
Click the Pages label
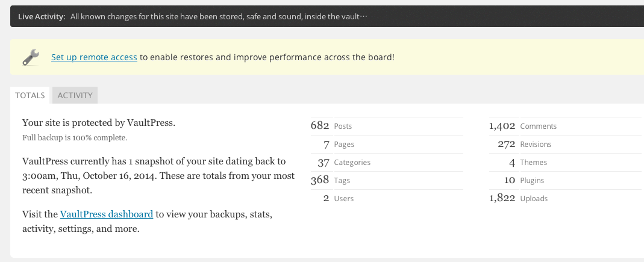pos(344,145)
